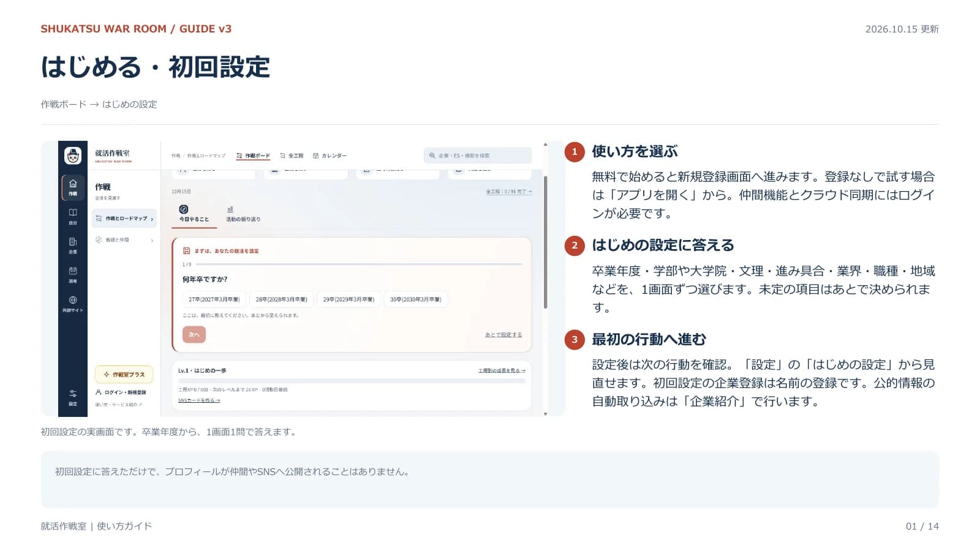Image resolution: width=980 pixels, height=551 pixels.
Task: Click SHUKATSU WAR ROOM / GUIDE v3 header
Action: [136, 29]
